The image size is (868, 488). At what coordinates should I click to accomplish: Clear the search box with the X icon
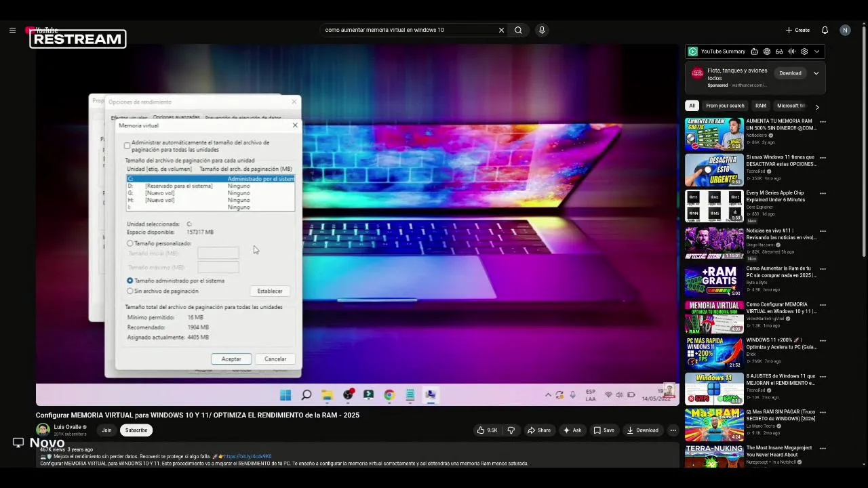click(501, 30)
